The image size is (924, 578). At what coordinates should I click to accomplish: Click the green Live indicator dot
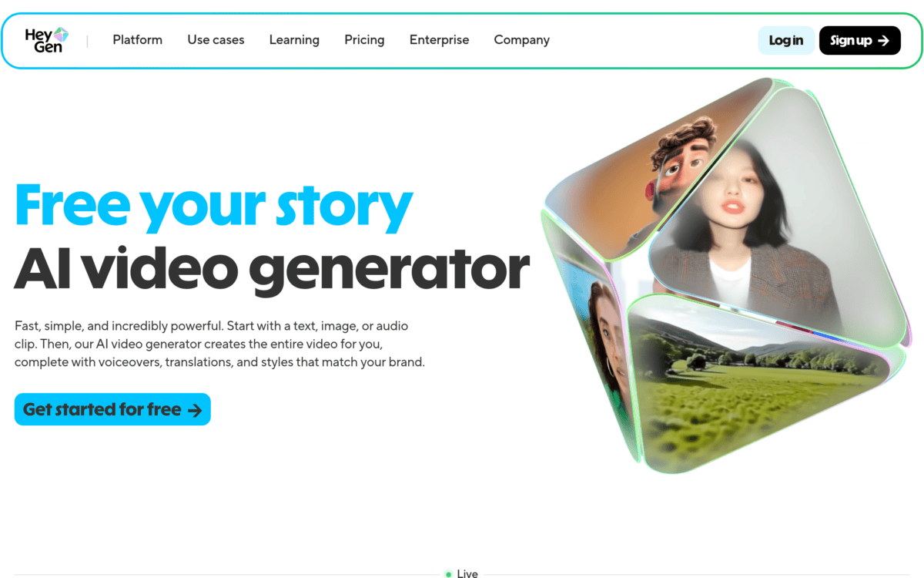(x=448, y=574)
